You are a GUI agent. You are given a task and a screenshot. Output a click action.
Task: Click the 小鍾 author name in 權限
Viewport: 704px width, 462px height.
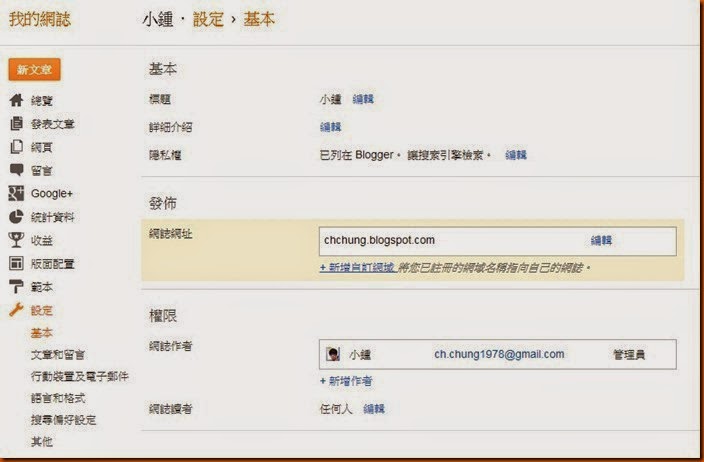coord(360,355)
